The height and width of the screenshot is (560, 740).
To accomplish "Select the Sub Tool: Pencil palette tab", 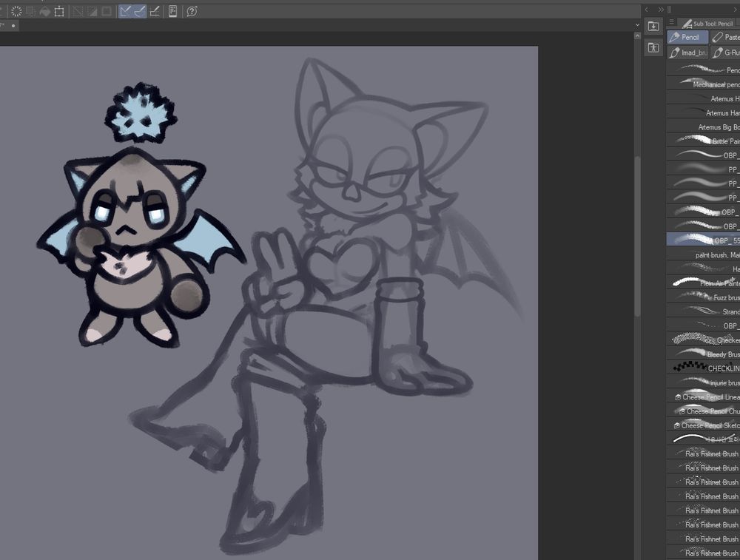I will [708, 23].
